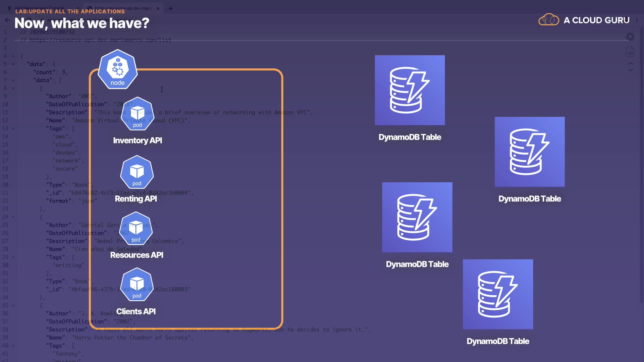Click the bottom-most DynamoDB Table icon
This screenshot has height=362, width=644.
click(498, 294)
